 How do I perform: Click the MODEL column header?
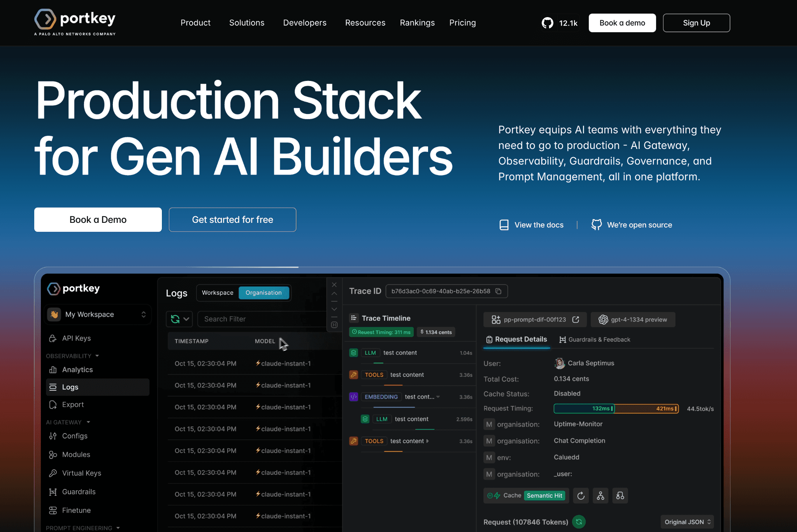point(265,341)
